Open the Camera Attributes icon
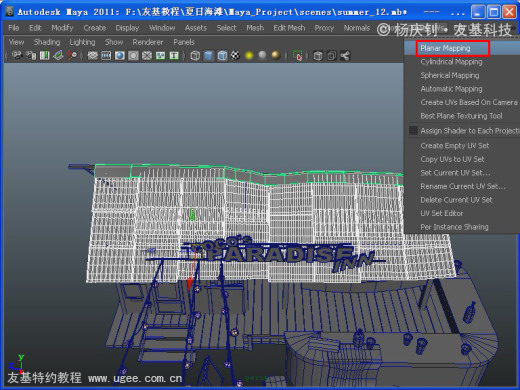The height and width of the screenshot is (390, 520). point(31,55)
